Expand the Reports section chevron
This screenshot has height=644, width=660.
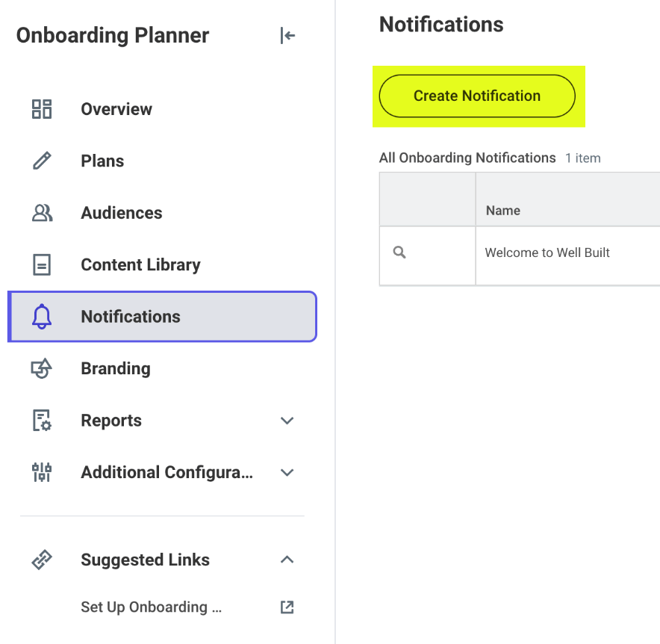(x=287, y=421)
